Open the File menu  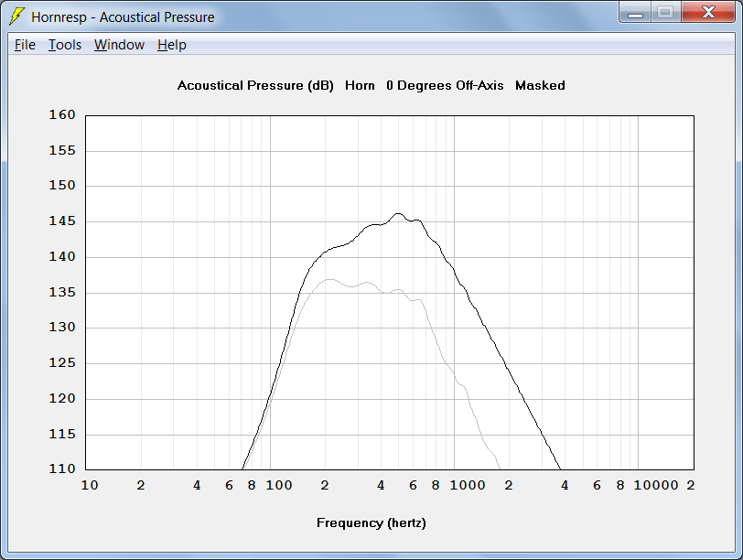(x=25, y=45)
